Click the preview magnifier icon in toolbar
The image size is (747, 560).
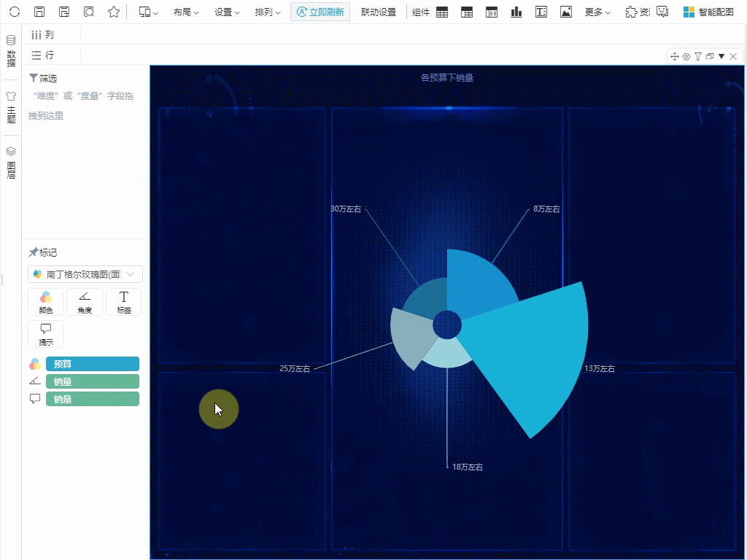click(89, 12)
